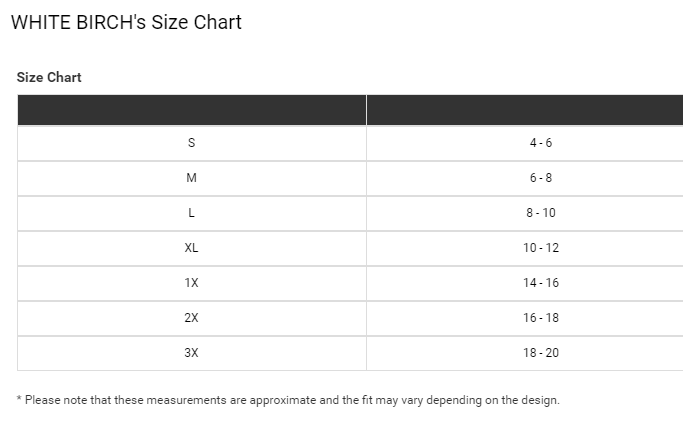Select the S size cell
This screenshot has width=683, height=421.
(191, 143)
